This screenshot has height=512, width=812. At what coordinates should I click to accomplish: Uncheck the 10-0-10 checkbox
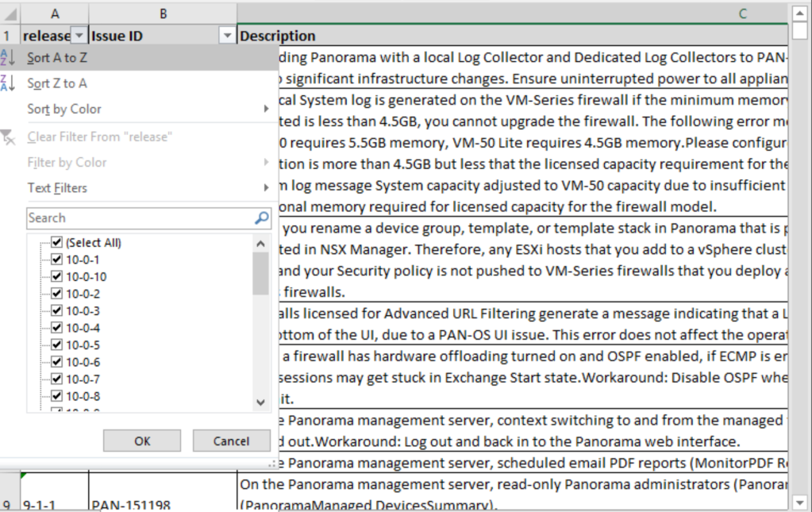click(x=56, y=277)
